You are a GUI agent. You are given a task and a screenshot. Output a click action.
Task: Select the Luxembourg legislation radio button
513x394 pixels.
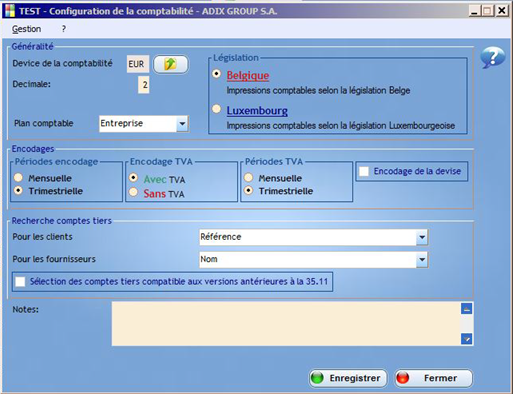click(217, 109)
